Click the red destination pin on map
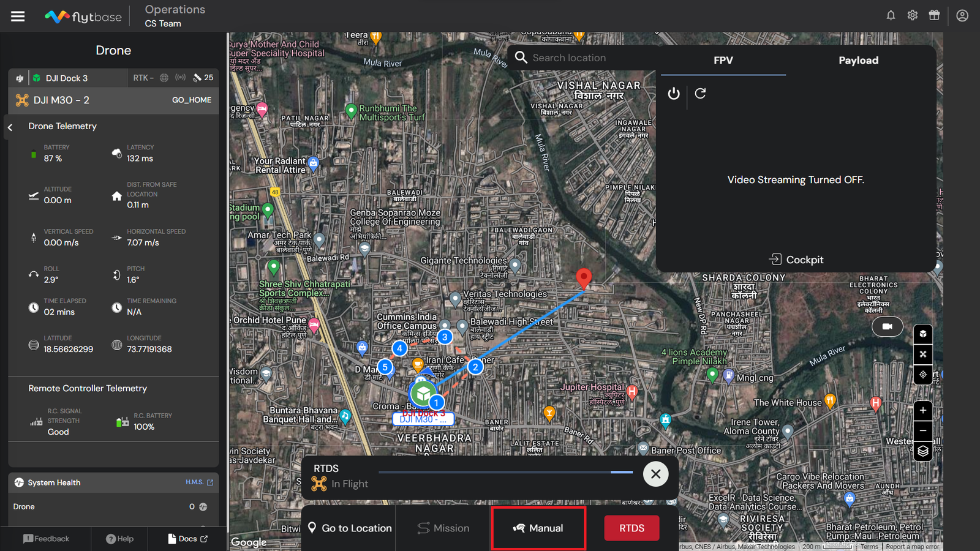 584,278
